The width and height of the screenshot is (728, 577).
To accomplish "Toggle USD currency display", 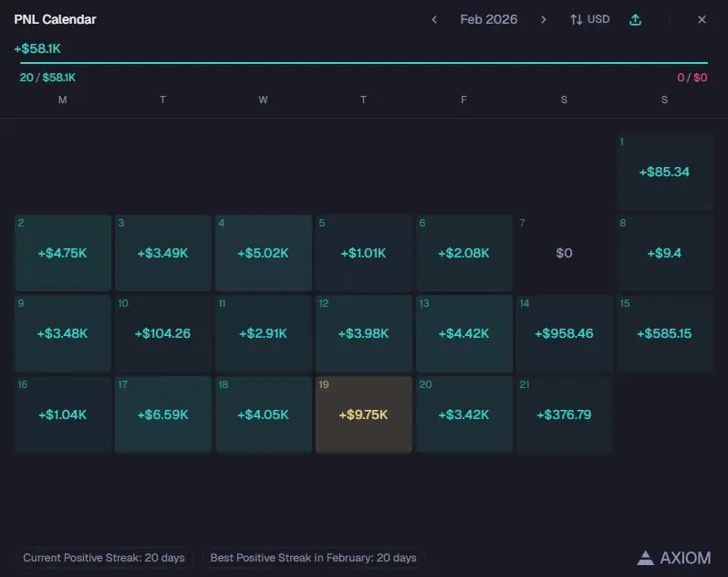I will 590,19.
